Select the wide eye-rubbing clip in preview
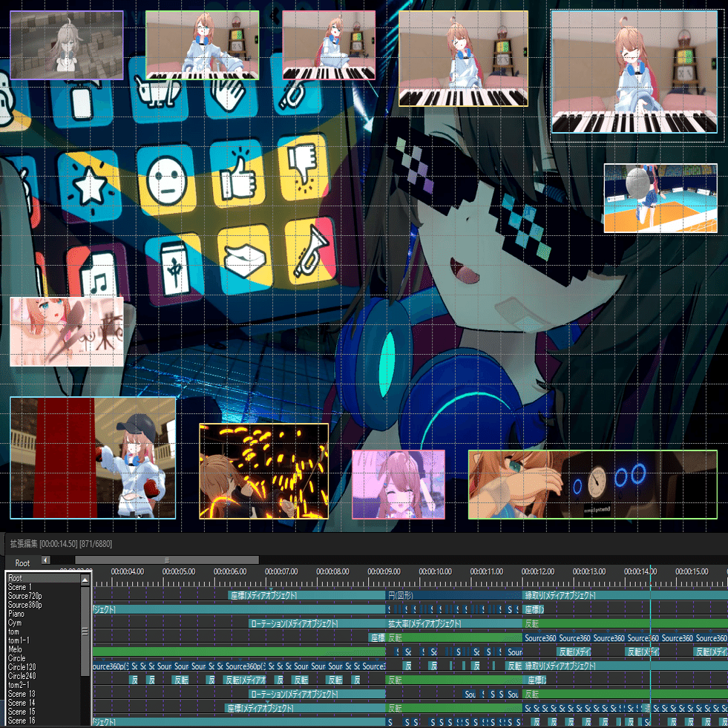The height and width of the screenshot is (728, 728). (593, 485)
